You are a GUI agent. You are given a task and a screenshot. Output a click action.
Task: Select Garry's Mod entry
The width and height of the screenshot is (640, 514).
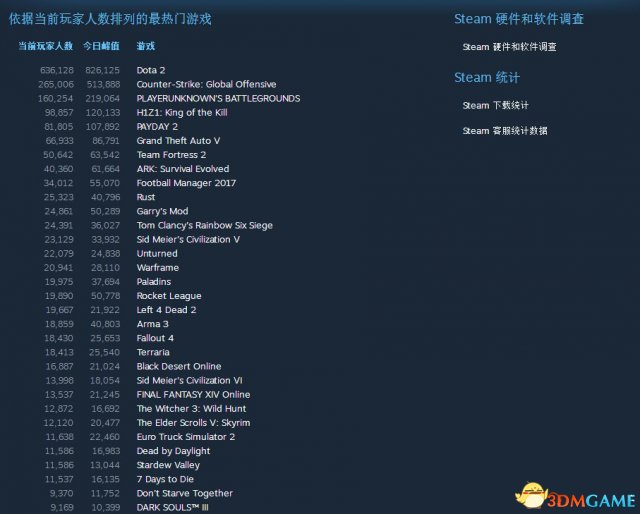point(162,211)
